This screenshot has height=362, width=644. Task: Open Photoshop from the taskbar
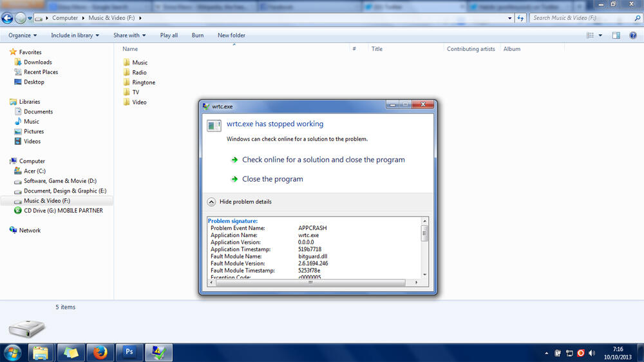[129, 352]
